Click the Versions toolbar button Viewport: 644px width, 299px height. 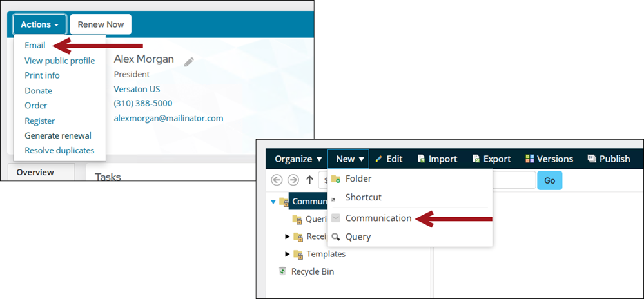click(549, 159)
